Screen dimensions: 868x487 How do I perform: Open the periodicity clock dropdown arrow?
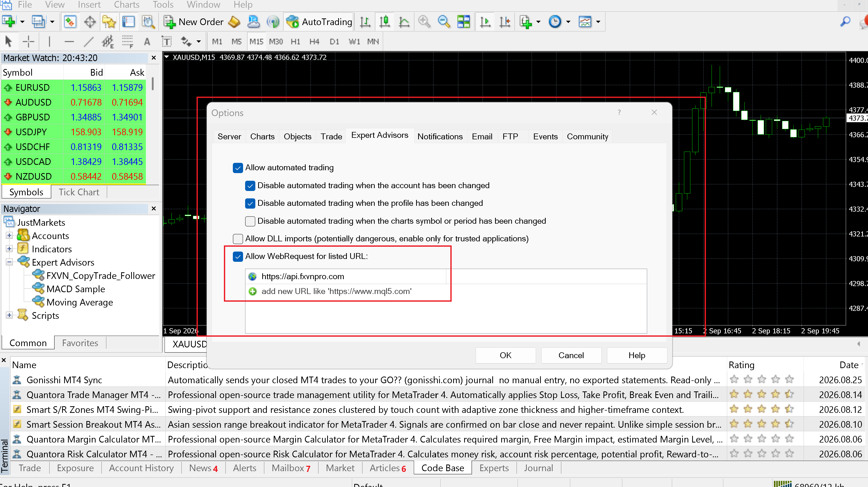[568, 22]
